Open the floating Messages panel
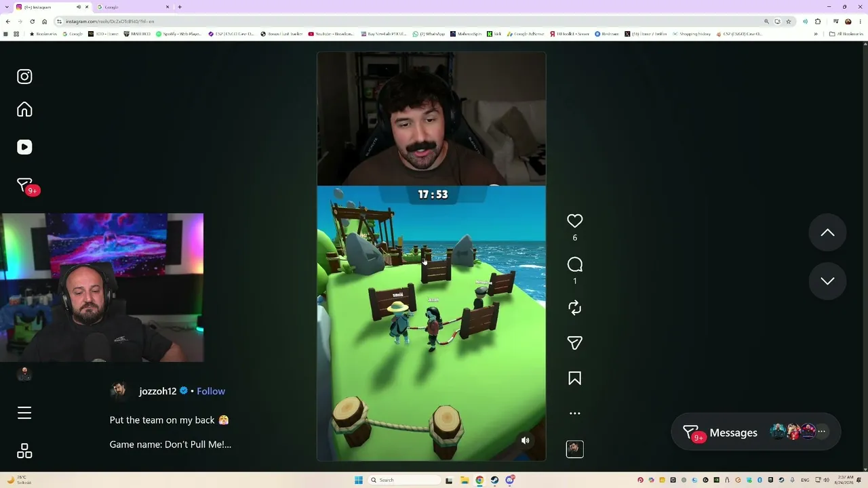868x488 pixels. click(x=755, y=432)
